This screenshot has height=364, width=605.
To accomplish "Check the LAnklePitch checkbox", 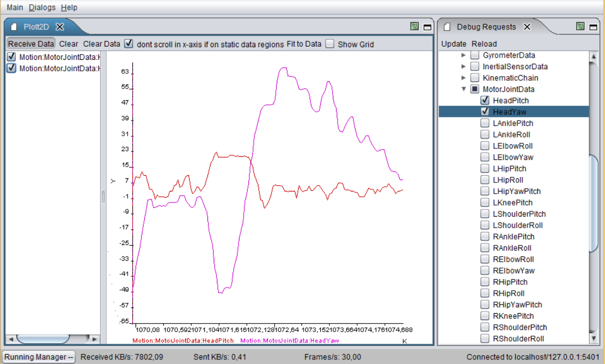I will pos(485,123).
